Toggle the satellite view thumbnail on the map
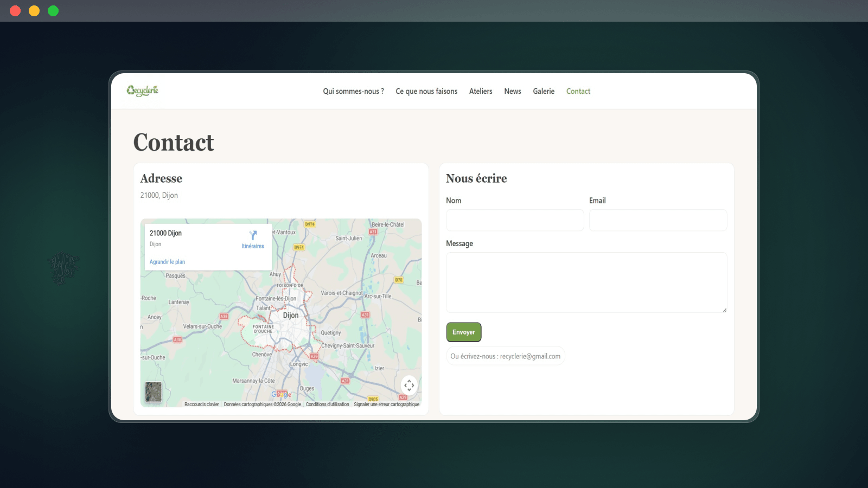Viewport: 868px width, 488px height. [x=154, y=391]
